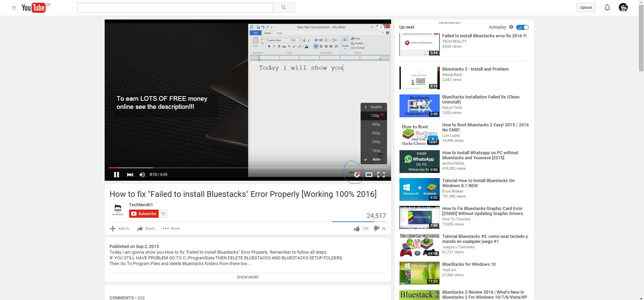Viewport: 644px width, 300px height.
Task: Click the Add to plus icon
Action: pos(113,228)
